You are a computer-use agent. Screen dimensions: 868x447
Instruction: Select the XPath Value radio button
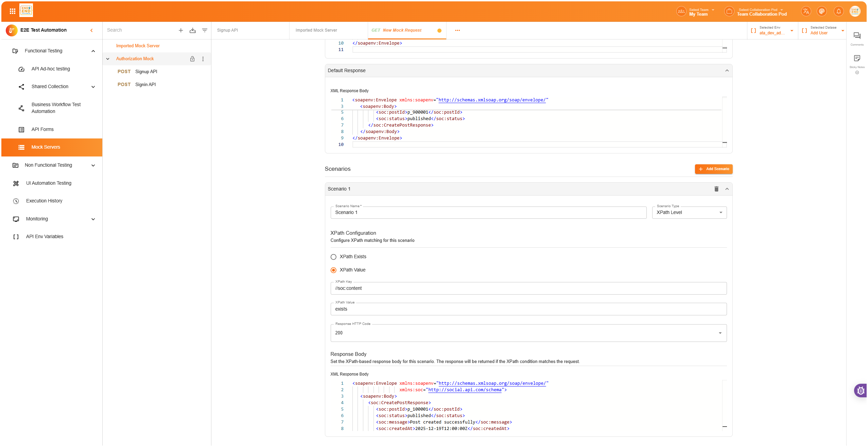tap(333, 270)
